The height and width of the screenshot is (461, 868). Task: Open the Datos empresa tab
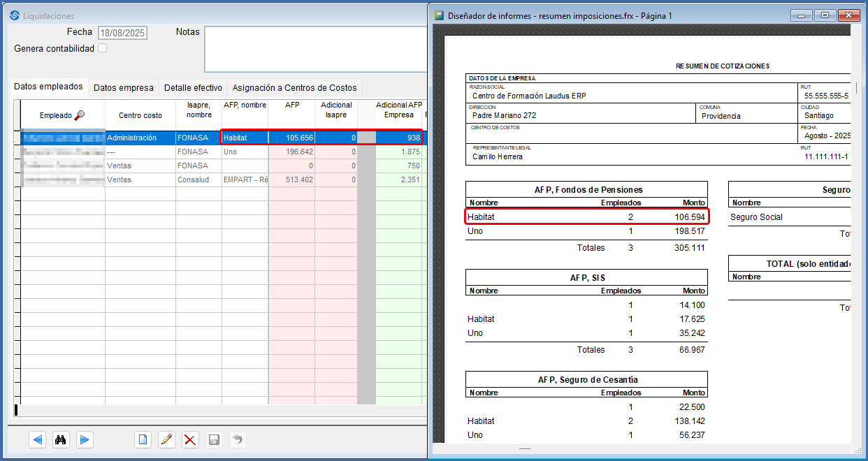coord(124,87)
